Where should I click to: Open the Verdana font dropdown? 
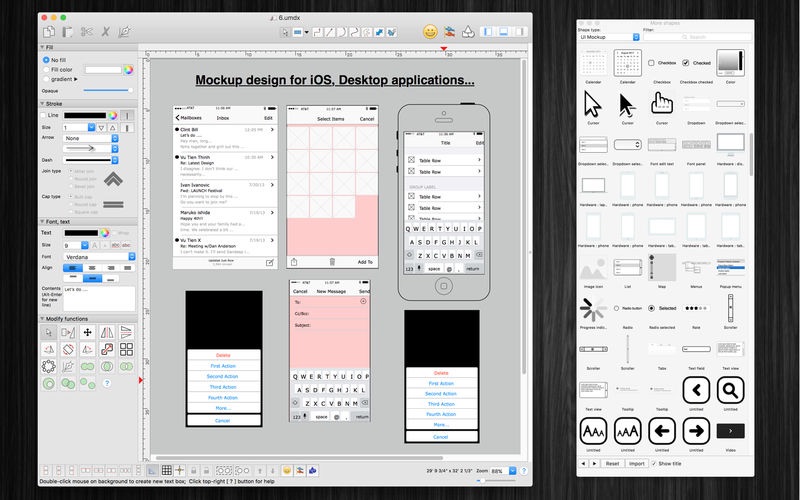tap(98, 256)
